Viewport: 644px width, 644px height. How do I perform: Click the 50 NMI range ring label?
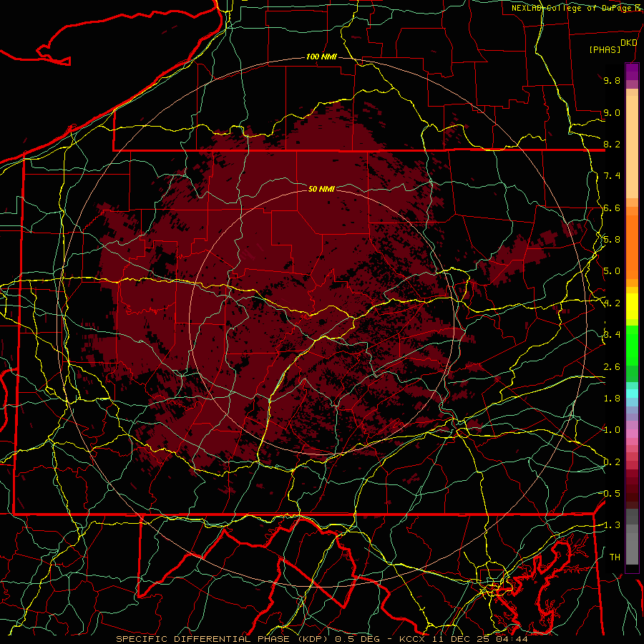pyautogui.click(x=321, y=189)
